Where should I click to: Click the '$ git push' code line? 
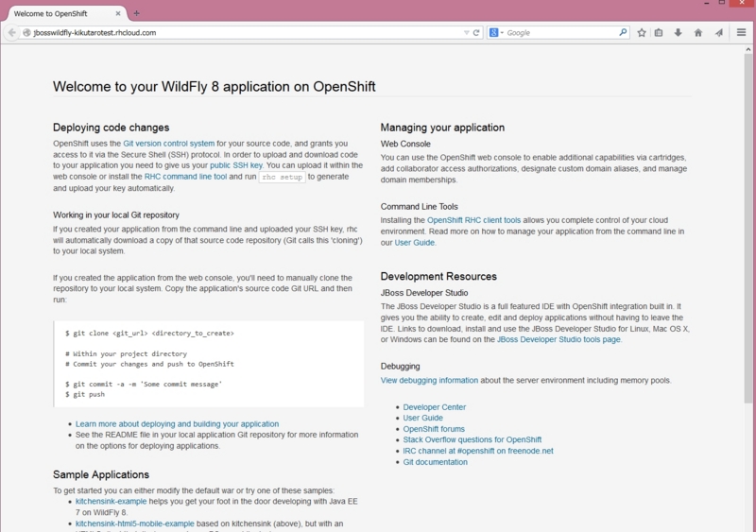pos(85,395)
